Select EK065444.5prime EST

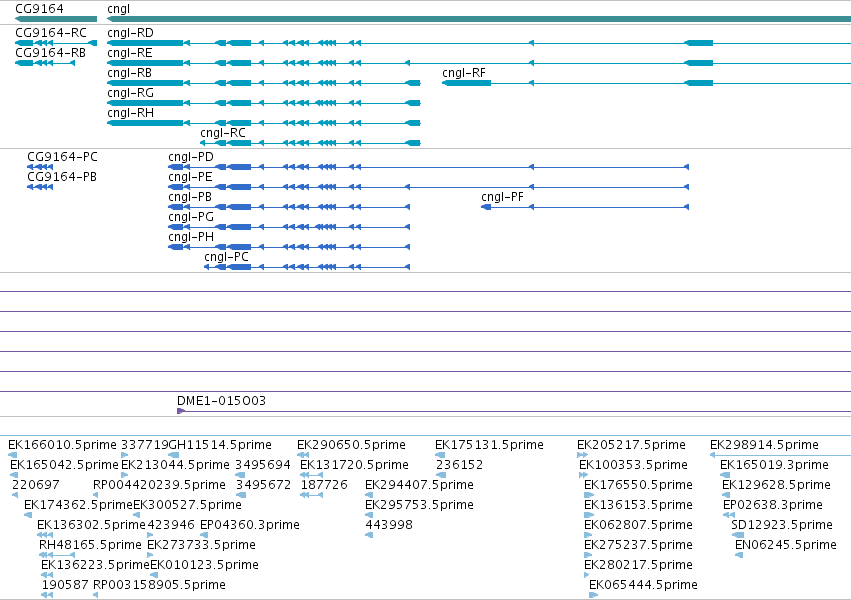click(643, 585)
